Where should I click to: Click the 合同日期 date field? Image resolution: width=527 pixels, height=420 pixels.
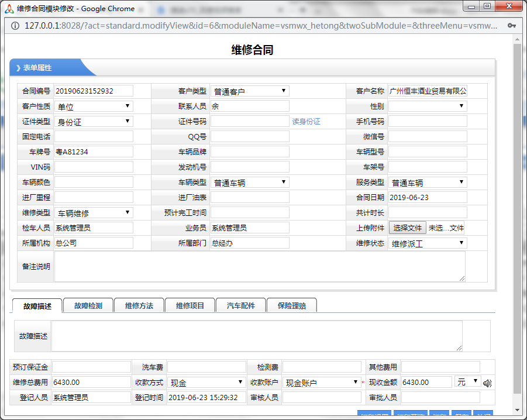point(427,198)
